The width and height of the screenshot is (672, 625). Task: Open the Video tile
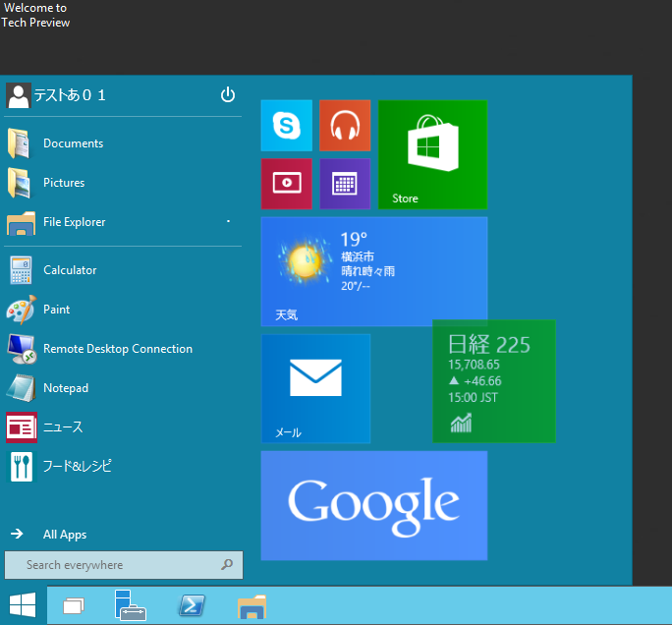tap(286, 184)
